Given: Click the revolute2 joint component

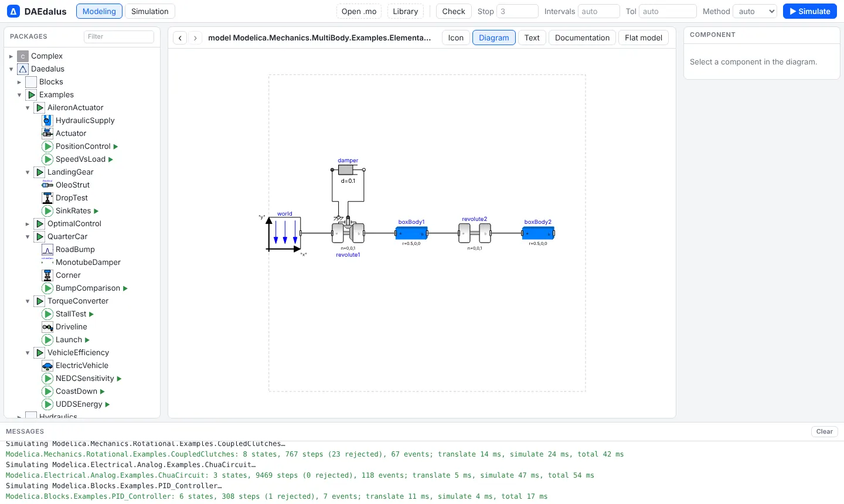Looking at the screenshot, I should point(475,233).
